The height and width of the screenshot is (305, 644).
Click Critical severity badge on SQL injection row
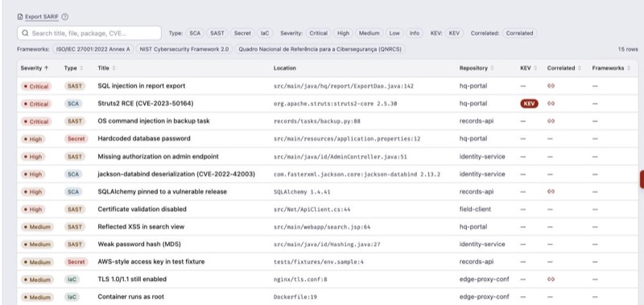(36, 87)
